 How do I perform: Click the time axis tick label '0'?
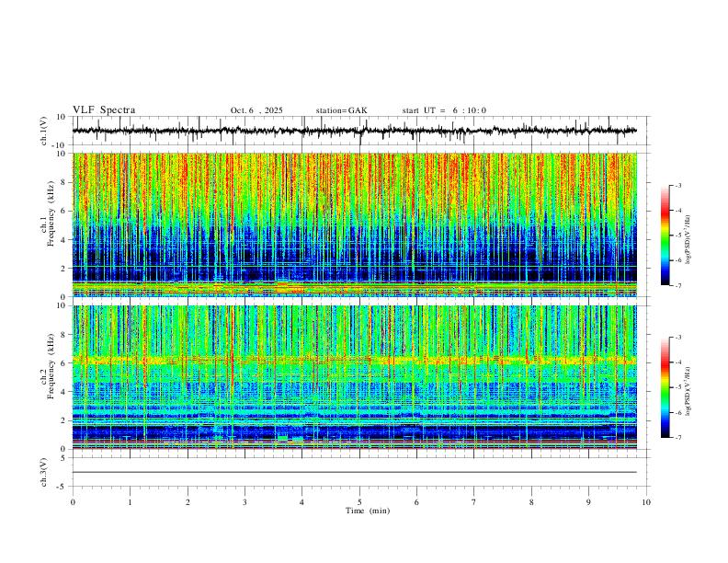[x=73, y=502]
